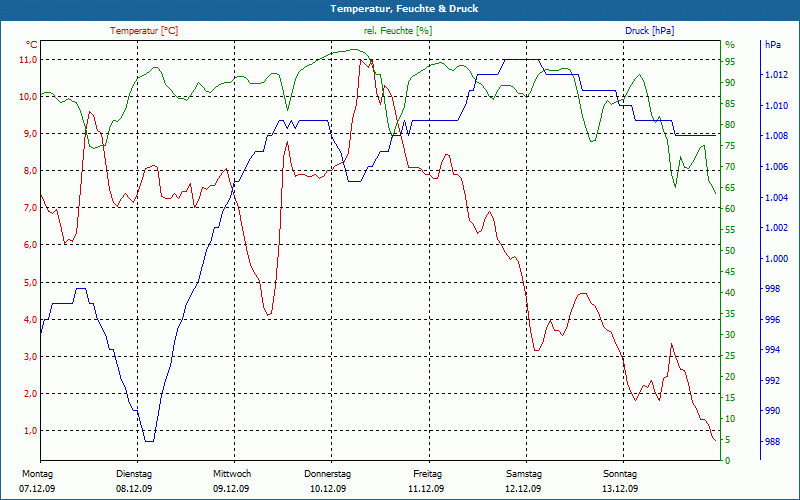Select the Samstag day label
This screenshot has width=800, height=500.
click(x=523, y=474)
